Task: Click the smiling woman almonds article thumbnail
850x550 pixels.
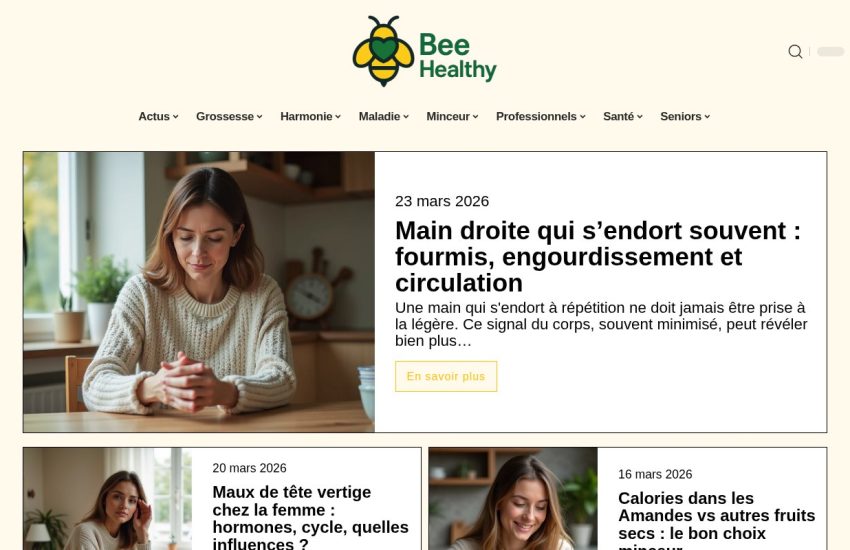Action: click(513, 499)
